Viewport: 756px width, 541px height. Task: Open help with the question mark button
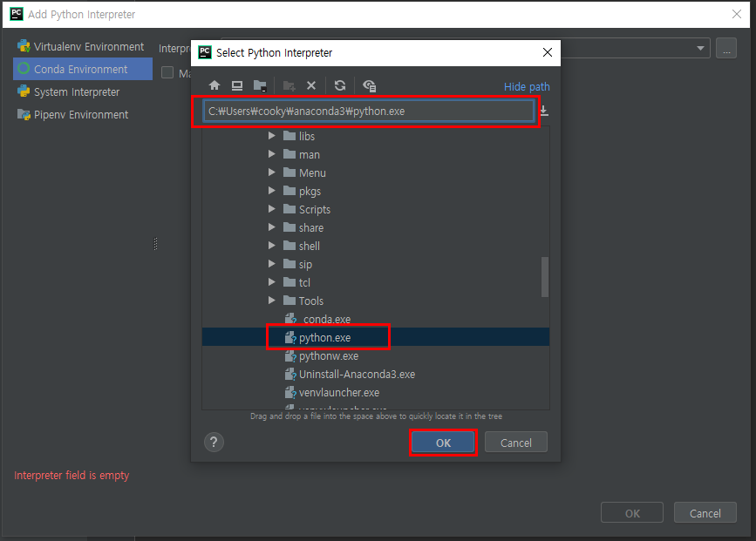click(x=215, y=443)
